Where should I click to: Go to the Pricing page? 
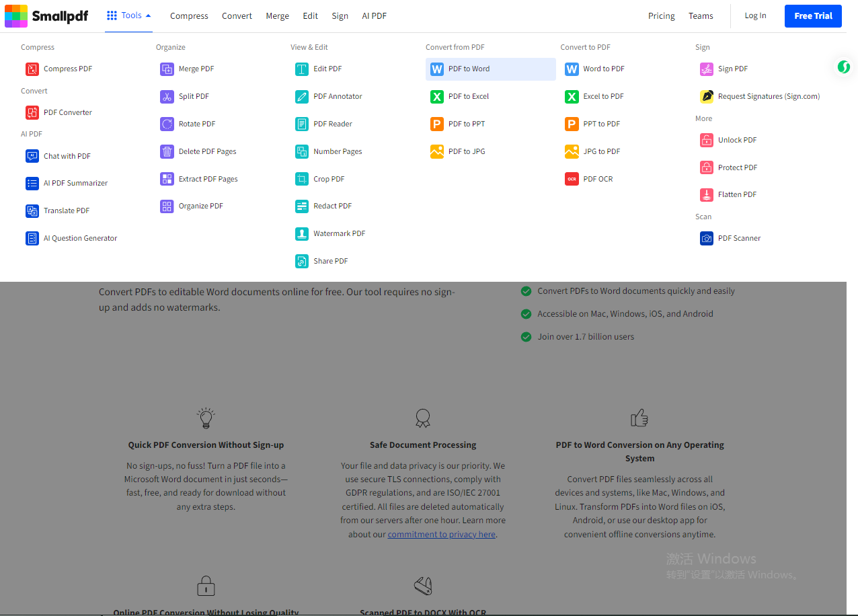662,15
